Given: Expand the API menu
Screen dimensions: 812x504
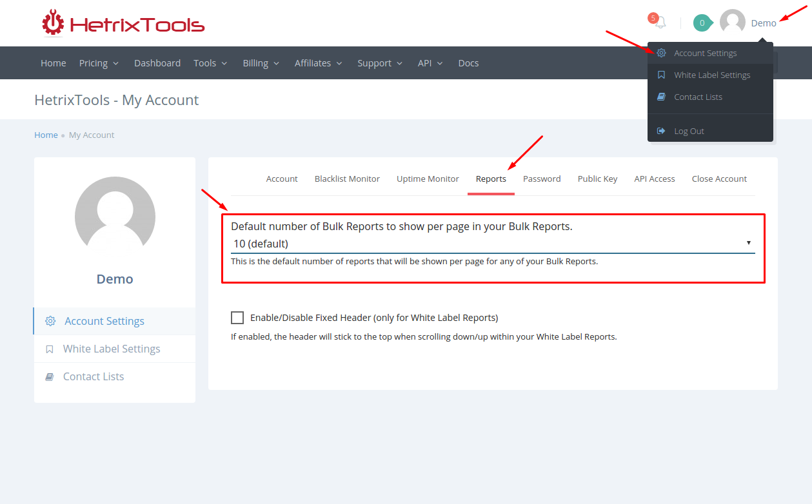Looking at the screenshot, I should click(430, 63).
